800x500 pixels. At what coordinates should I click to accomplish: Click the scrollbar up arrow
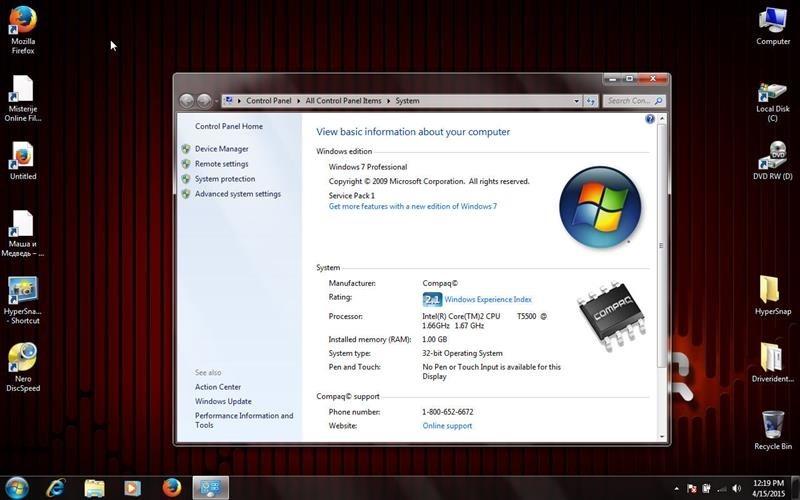(662, 119)
